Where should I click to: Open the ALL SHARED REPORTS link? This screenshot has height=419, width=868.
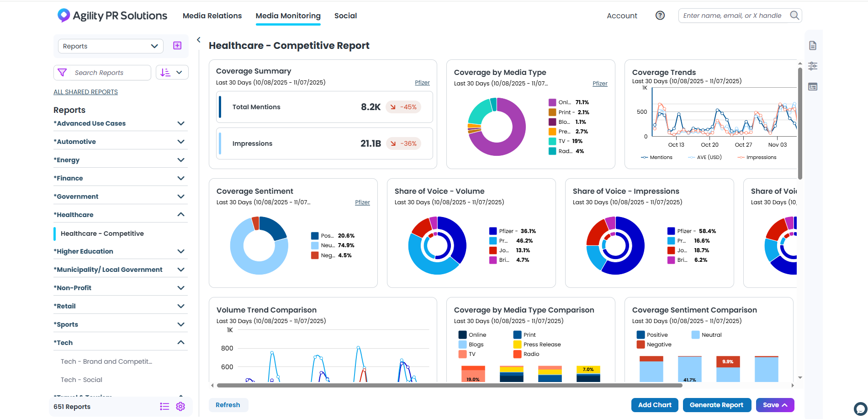(x=85, y=92)
